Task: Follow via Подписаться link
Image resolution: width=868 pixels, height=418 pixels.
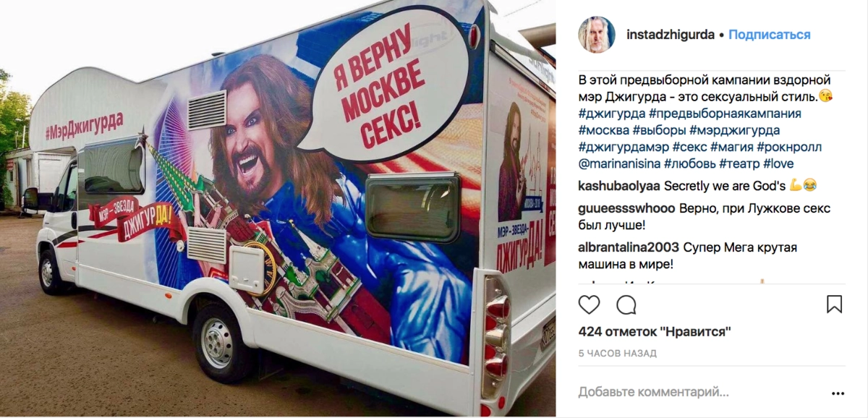Action: 770,35
